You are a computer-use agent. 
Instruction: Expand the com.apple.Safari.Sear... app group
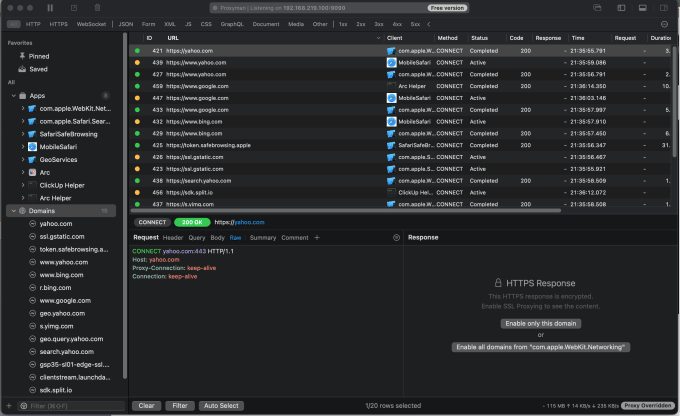tap(23, 121)
